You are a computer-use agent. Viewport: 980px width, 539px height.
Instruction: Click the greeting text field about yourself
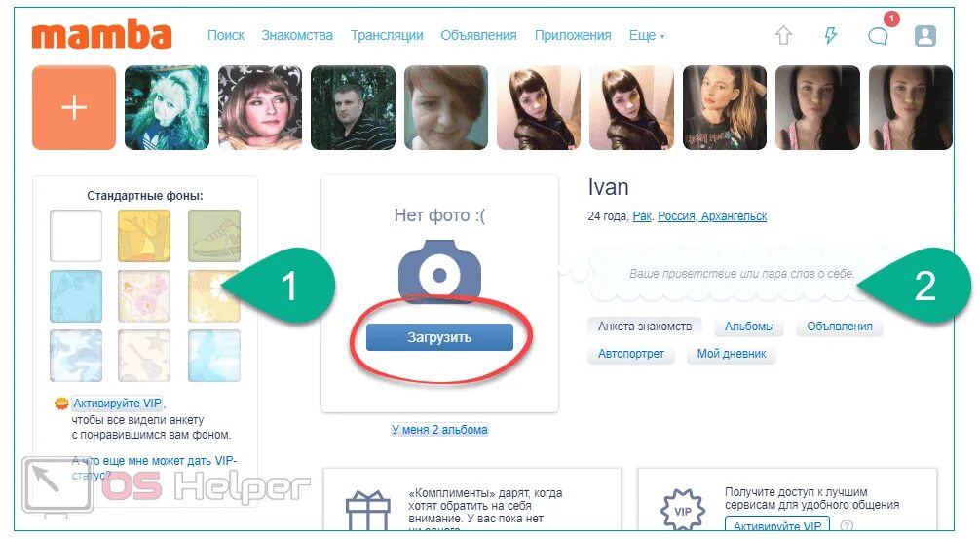click(x=740, y=273)
